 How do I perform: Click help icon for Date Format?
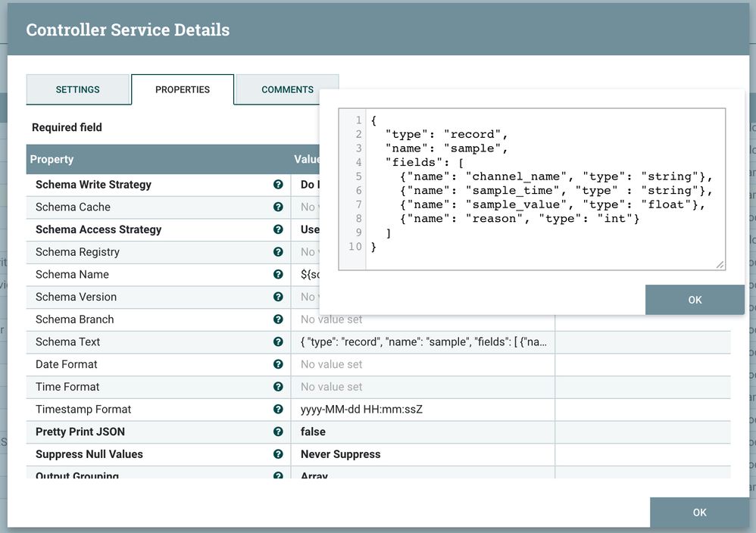click(278, 364)
